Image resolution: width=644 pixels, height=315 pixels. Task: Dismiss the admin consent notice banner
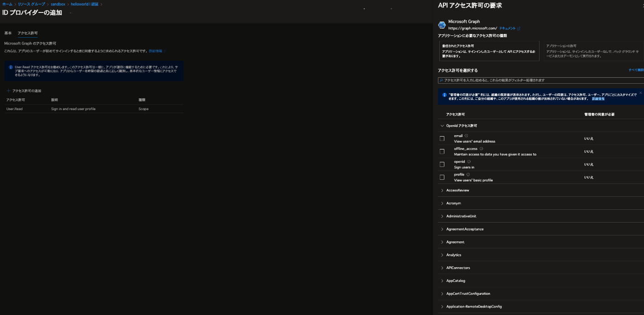pyautogui.click(x=640, y=93)
